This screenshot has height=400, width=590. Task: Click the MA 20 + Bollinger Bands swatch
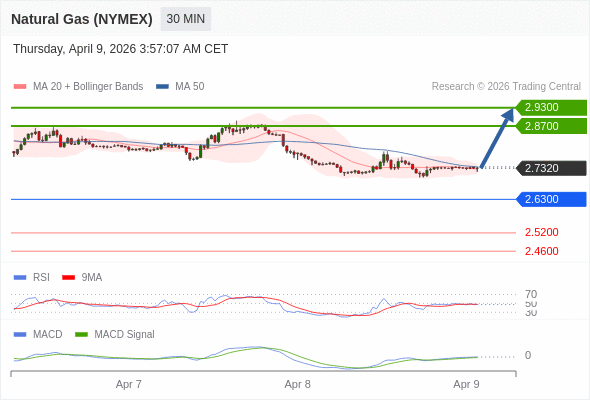[x=20, y=87]
